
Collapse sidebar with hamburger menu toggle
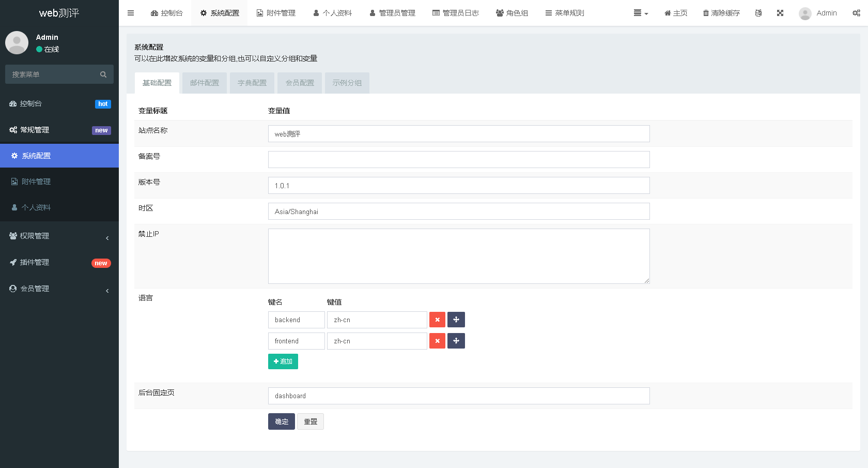point(131,13)
